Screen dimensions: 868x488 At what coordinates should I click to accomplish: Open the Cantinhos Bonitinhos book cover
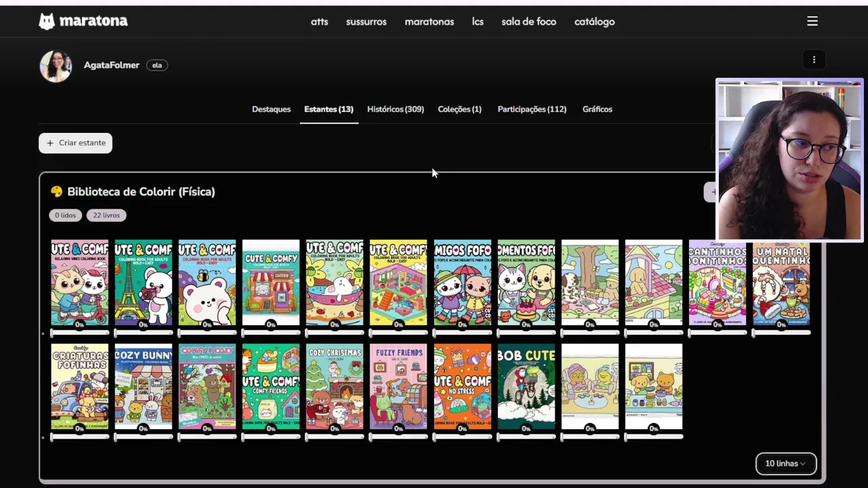(717, 283)
